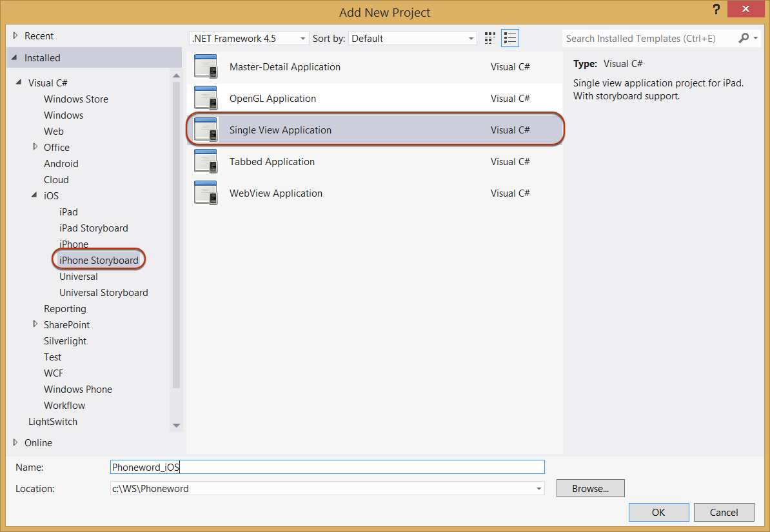770x532 pixels.
Task: Select iPad Storyboard in the tree
Action: (94, 228)
